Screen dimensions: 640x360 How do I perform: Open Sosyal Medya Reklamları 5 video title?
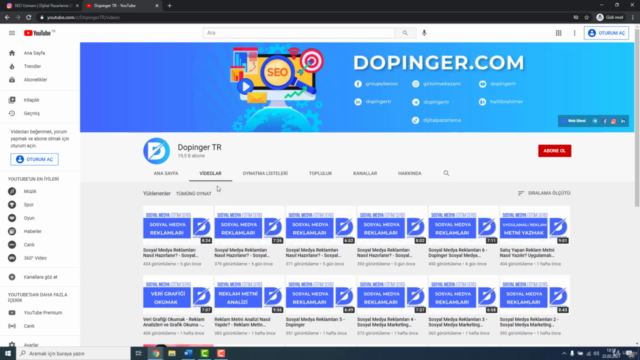[x=315, y=322]
